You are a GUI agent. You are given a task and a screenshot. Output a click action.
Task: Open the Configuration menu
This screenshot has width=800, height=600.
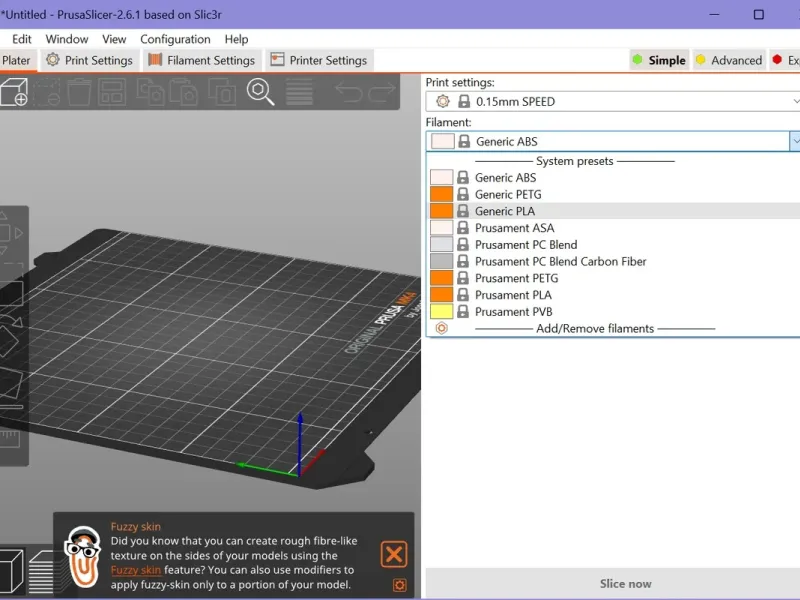pos(175,39)
